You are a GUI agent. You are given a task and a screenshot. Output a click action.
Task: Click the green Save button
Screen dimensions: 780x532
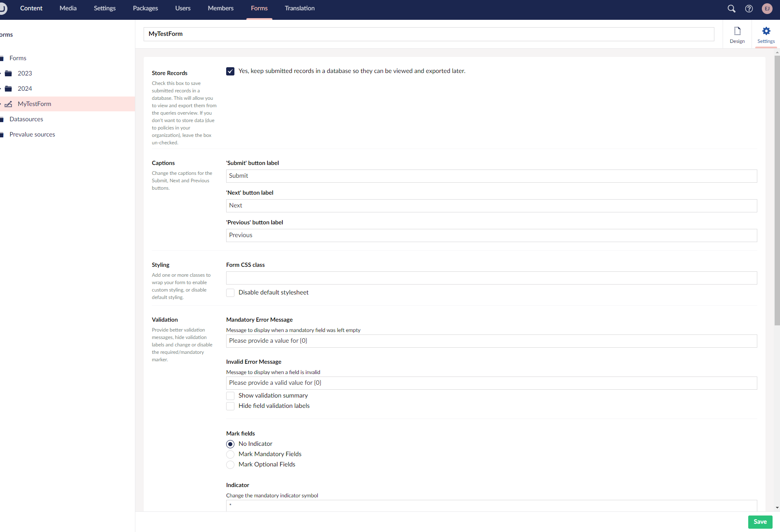(760, 522)
